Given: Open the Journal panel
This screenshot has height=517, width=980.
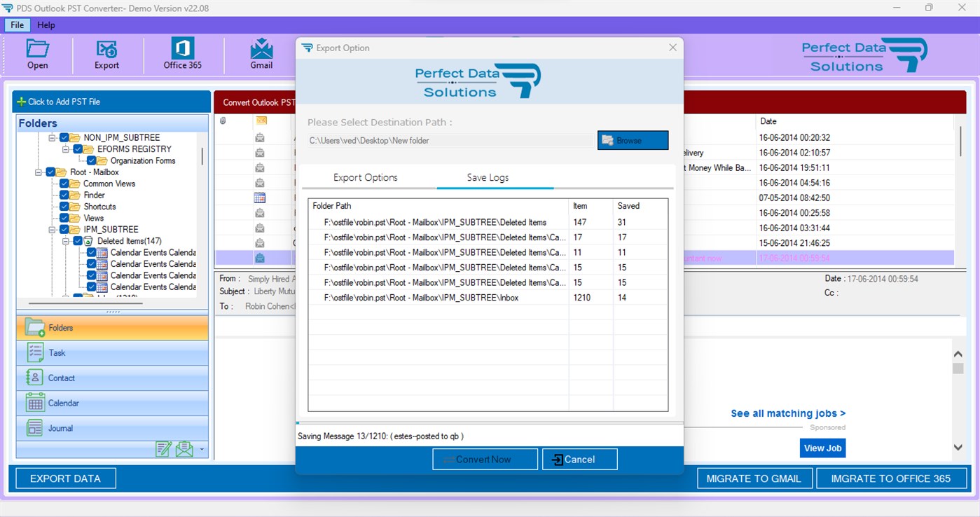Looking at the screenshot, I should pyautogui.click(x=112, y=427).
